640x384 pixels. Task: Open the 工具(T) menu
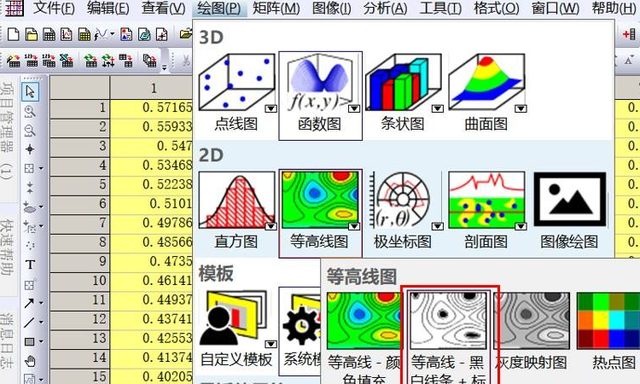coord(440,8)
